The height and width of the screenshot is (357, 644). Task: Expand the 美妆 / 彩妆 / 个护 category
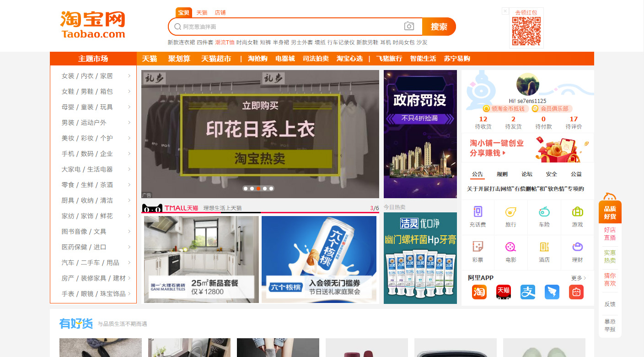(x=93, y=138)
